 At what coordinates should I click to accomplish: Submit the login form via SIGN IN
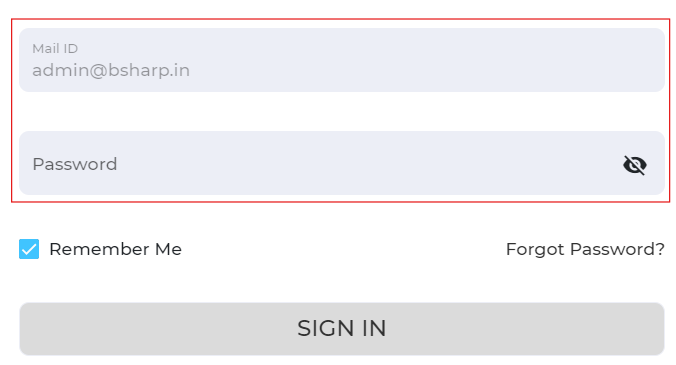click(x=341, y=329)
